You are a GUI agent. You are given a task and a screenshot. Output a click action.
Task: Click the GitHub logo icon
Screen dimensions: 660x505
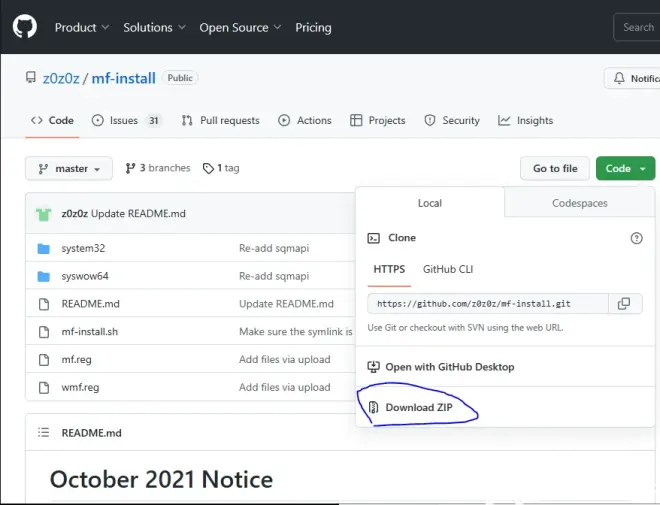pos(24,27)
